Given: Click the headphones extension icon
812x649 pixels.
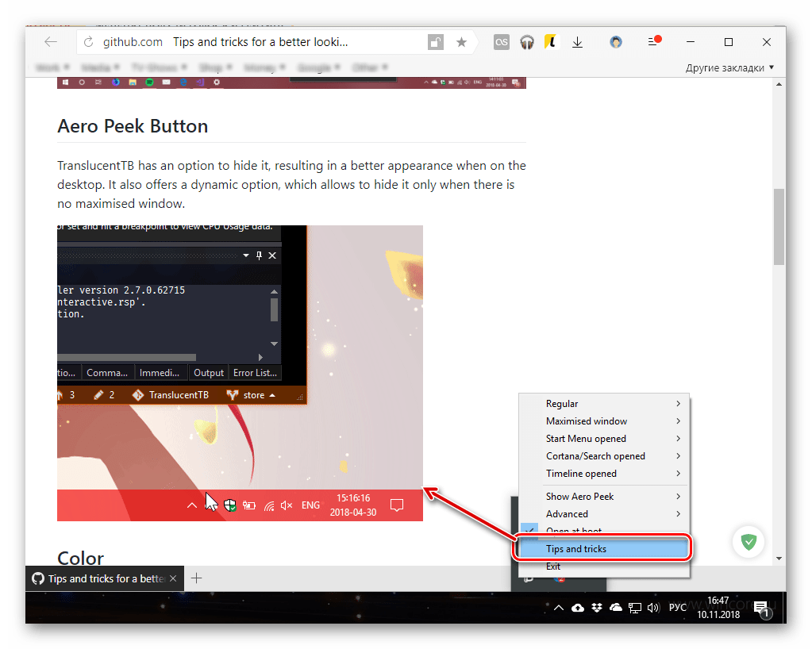Looking at the screenshot, I should (x=527, y=42).
